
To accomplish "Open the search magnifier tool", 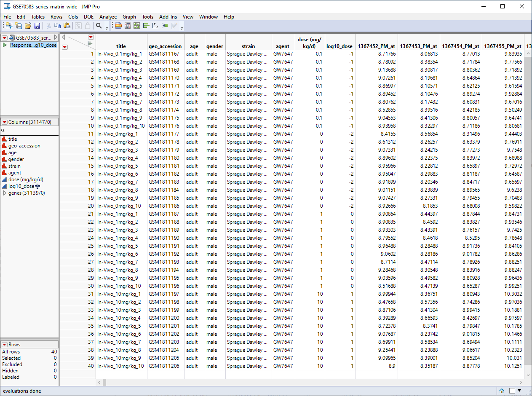I will click(x=99, y=25).
